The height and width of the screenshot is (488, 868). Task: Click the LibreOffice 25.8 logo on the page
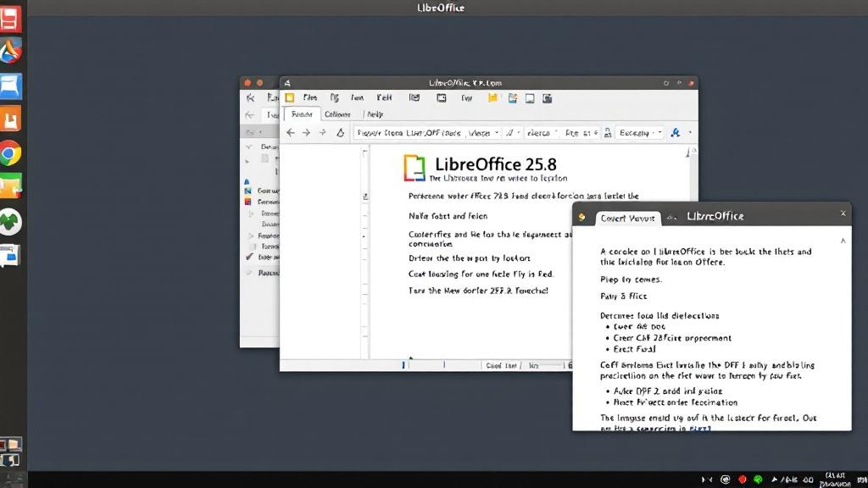415,169
